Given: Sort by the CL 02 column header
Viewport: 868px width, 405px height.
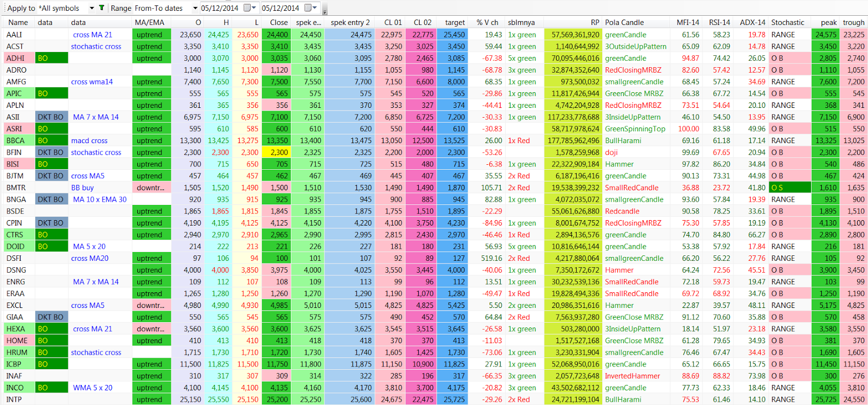Looking at the screenshot, I should (x=423, y=22).
